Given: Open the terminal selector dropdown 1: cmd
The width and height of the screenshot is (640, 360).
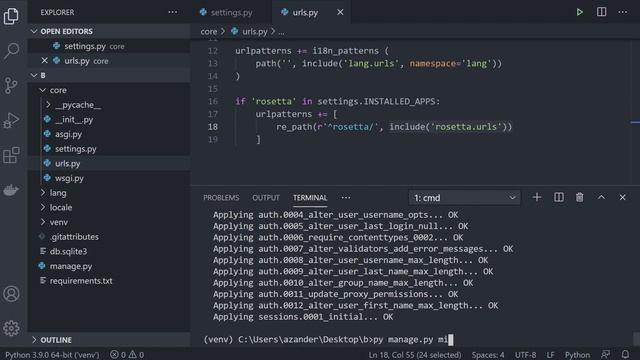Looking at the screenshot, I should coord(464,198).
